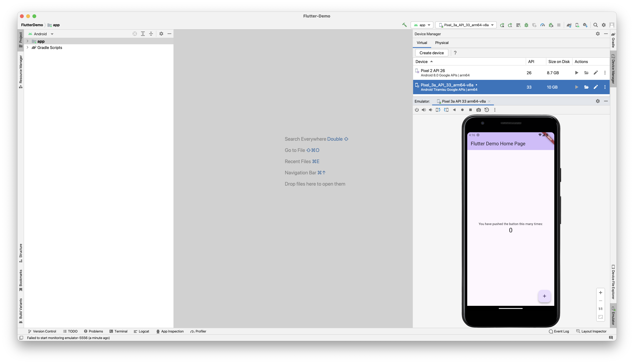Viewport: 634px width, 364px height.
Task: Open IDE settings gear in main toolbar
Action: tap(603, 25)
